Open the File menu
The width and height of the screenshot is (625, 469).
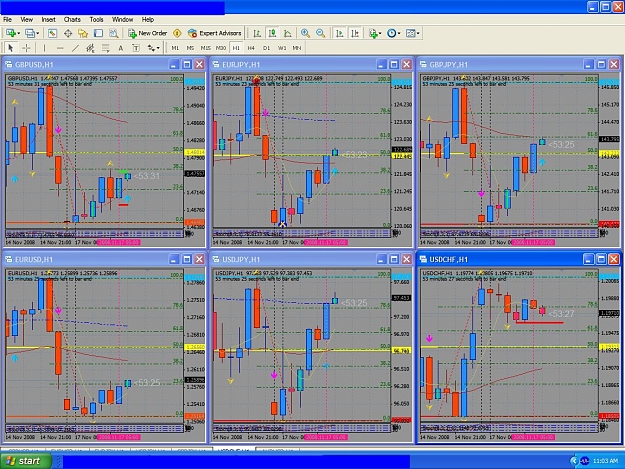pos(8,19)
